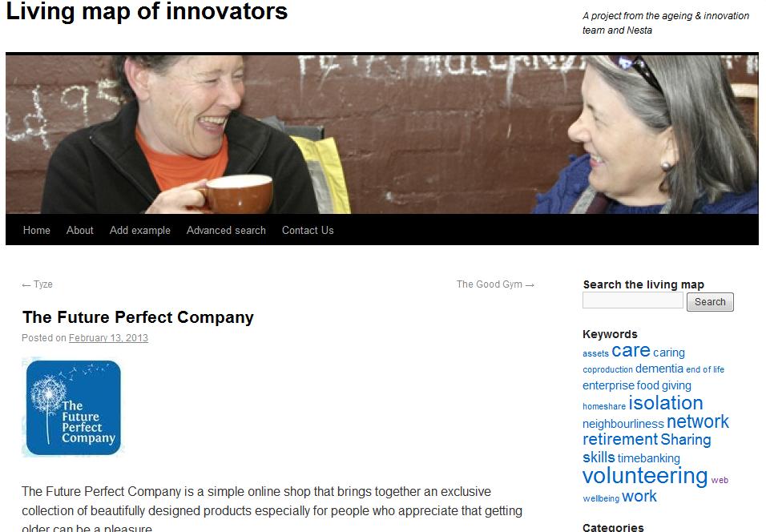Viewport: 766px width, 532px height.
Task: Open the network keyword tag
Action: click(x=698, y=421)
